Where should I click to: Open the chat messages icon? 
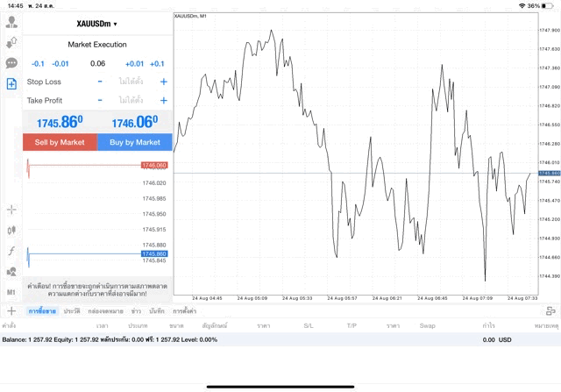11,63
